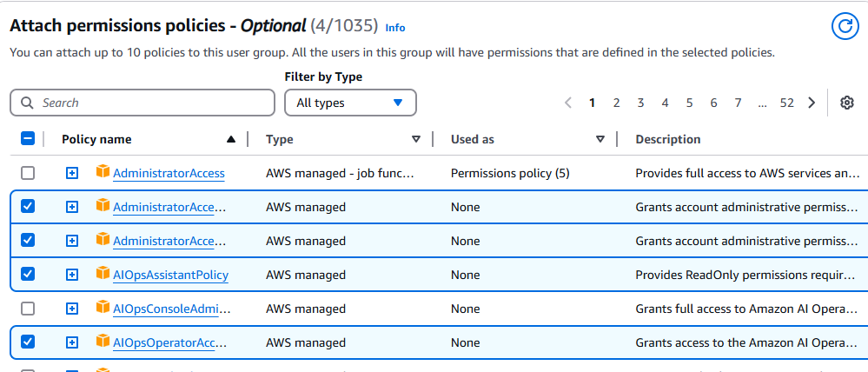The width and height of the screenshot is (868, 372).
Task: Jump to page 52
Action: coord(786,103)
